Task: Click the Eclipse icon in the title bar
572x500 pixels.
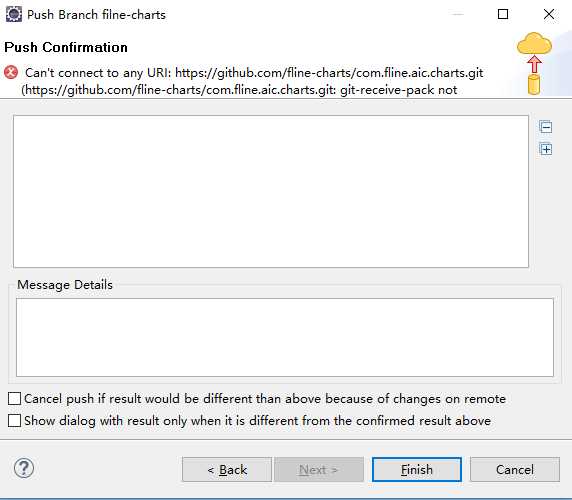Action: click(x=14, y=15)
